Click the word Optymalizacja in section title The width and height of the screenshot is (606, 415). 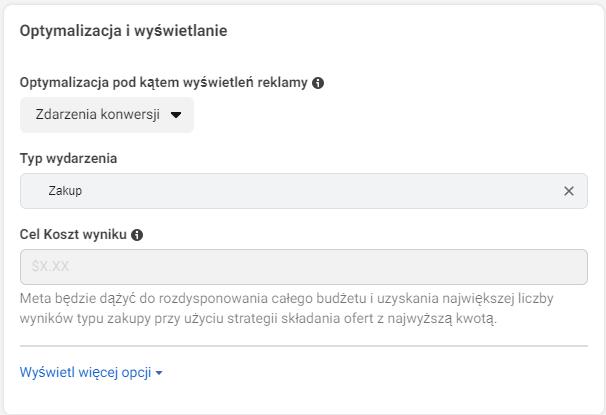[x=66, y=31]
